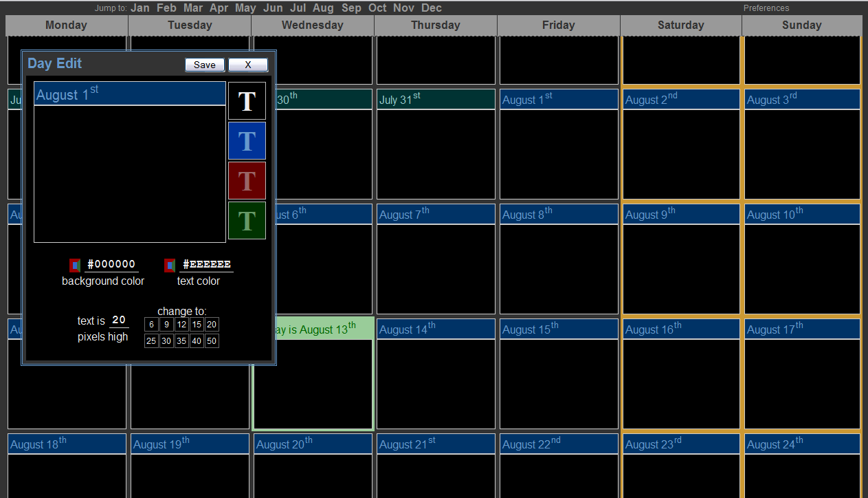Jump to the Sep month
Screen dimensions: 868x498
point(351,8)
